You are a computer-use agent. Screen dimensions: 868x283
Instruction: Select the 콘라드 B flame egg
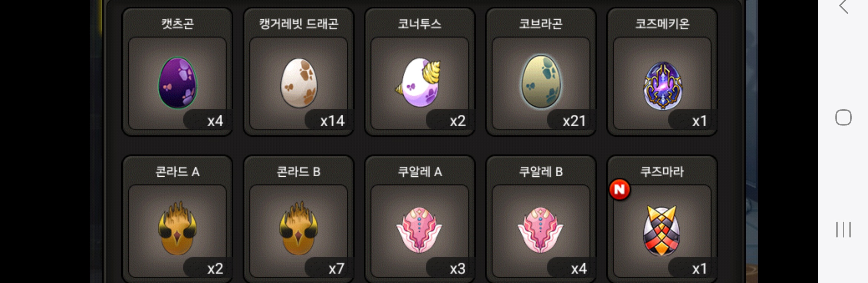point(299,228)
